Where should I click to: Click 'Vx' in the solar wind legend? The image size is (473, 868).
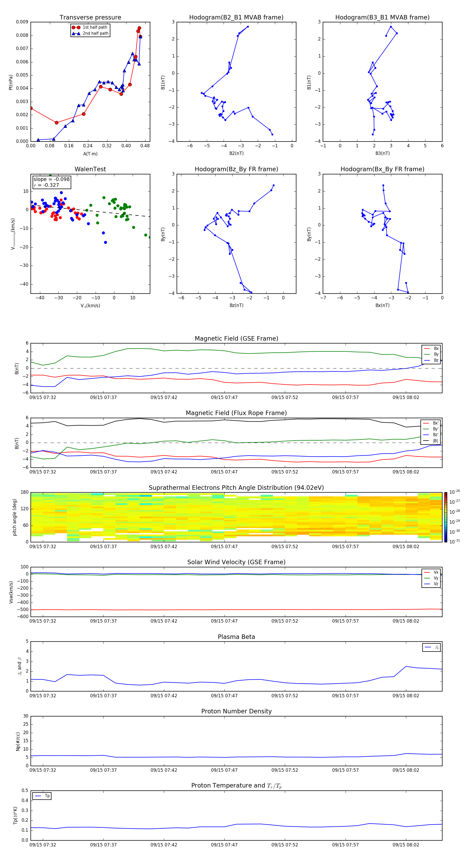(x=436, y=573)
